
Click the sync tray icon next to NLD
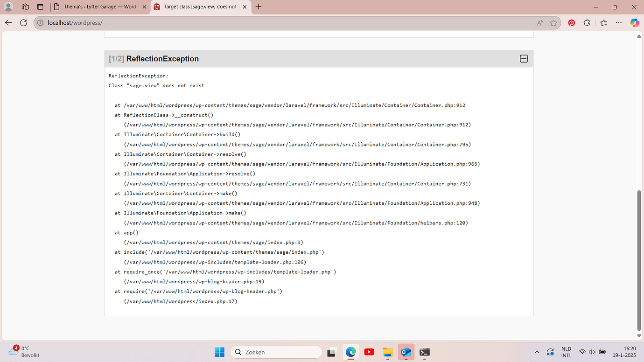point(551,352)
